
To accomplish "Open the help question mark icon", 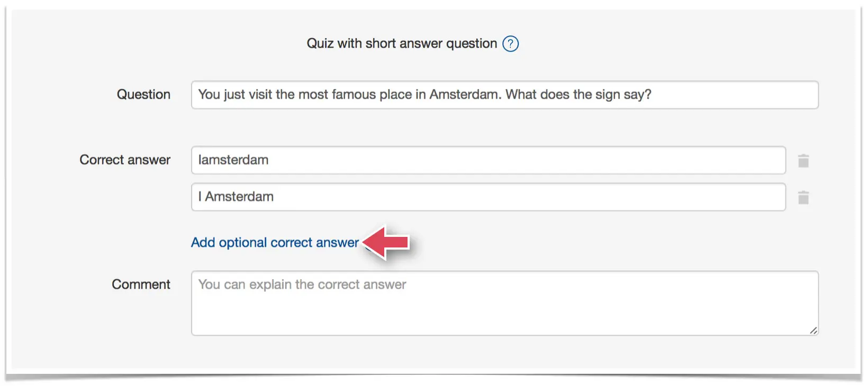I will click(510, 43).
